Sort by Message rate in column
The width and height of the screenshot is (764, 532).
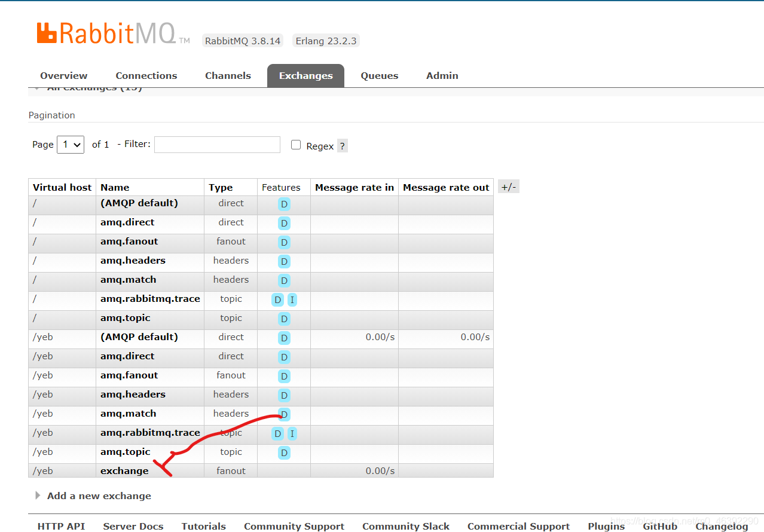click(355, 187)
